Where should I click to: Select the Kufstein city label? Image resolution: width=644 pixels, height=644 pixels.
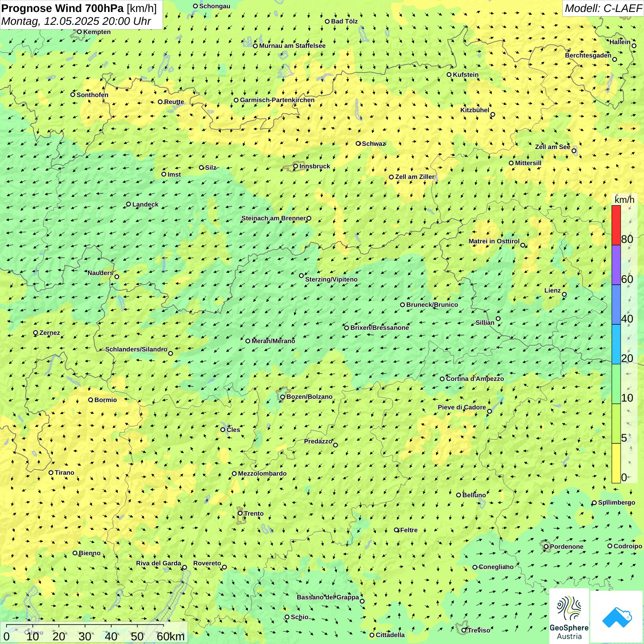[466, 75]
